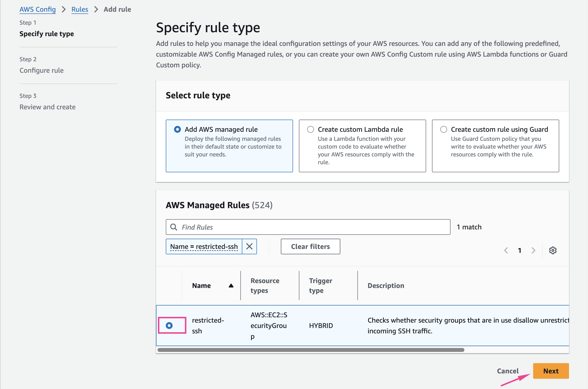Screen dimensions: 588x389
Task: Remove the restricted-ssh filter with X icon
Action: click(x=249, y=246)
